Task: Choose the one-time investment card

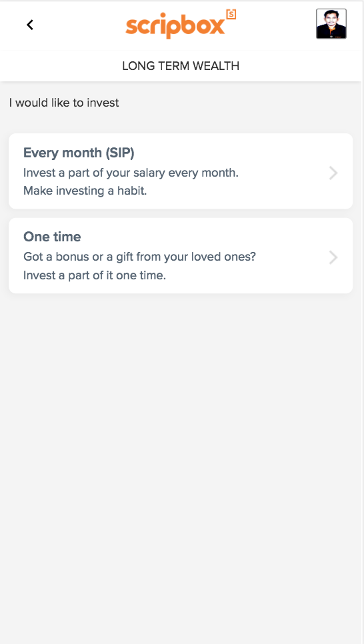Action: 181,255
